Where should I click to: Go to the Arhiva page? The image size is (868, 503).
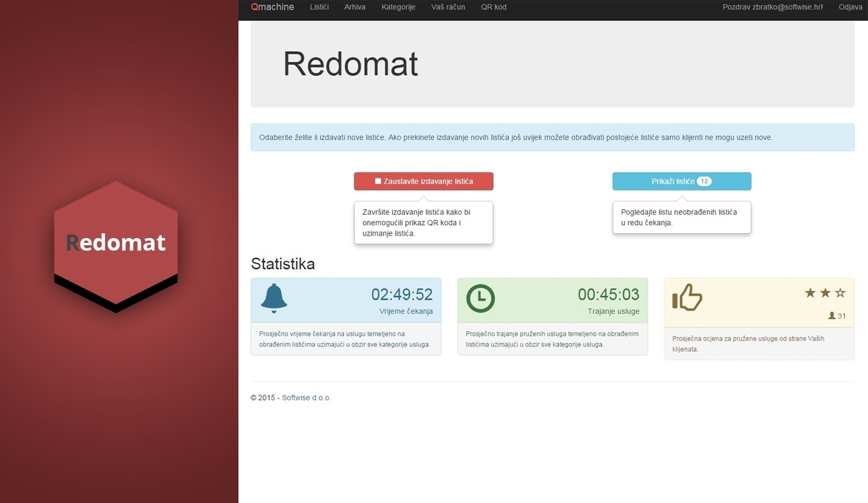[355, 7]
